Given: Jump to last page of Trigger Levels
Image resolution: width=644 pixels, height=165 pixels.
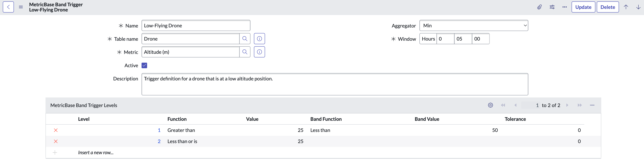Looking at the screenshot, I should (580, 105).
